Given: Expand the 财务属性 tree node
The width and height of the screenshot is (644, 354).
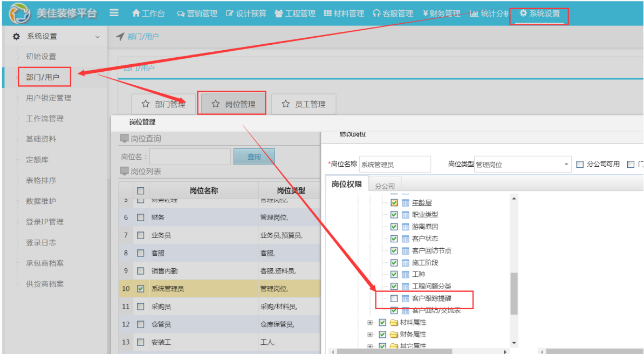Looking at the screenshot, I should 370,335.
